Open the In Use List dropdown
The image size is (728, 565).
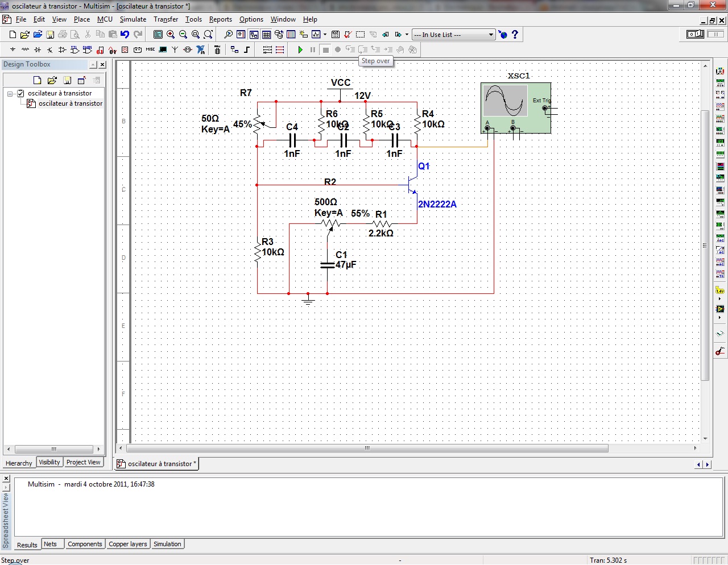click(491, 35)
